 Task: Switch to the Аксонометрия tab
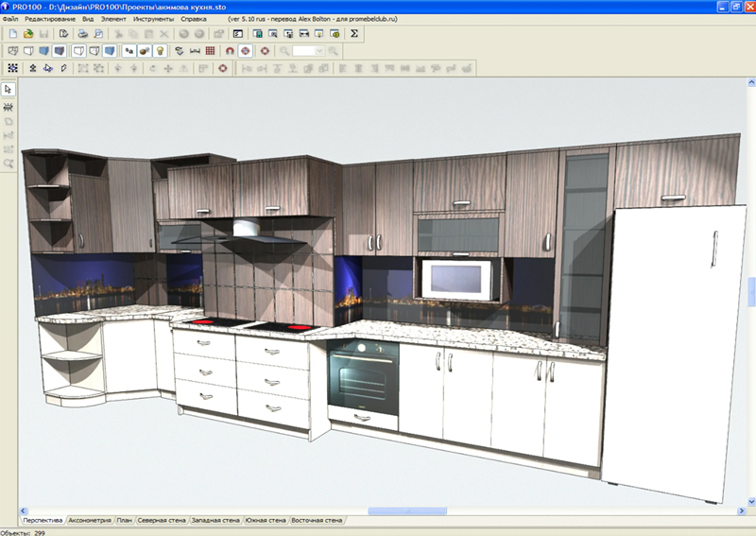(90, 520)
